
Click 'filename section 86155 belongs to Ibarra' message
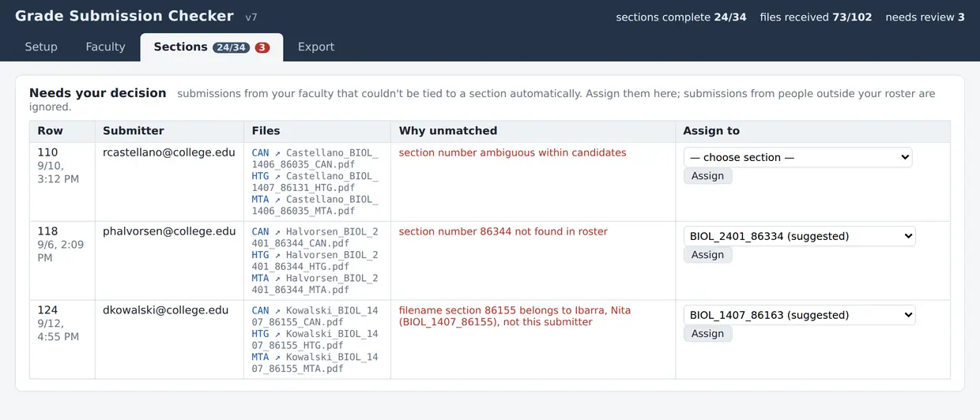514,316
